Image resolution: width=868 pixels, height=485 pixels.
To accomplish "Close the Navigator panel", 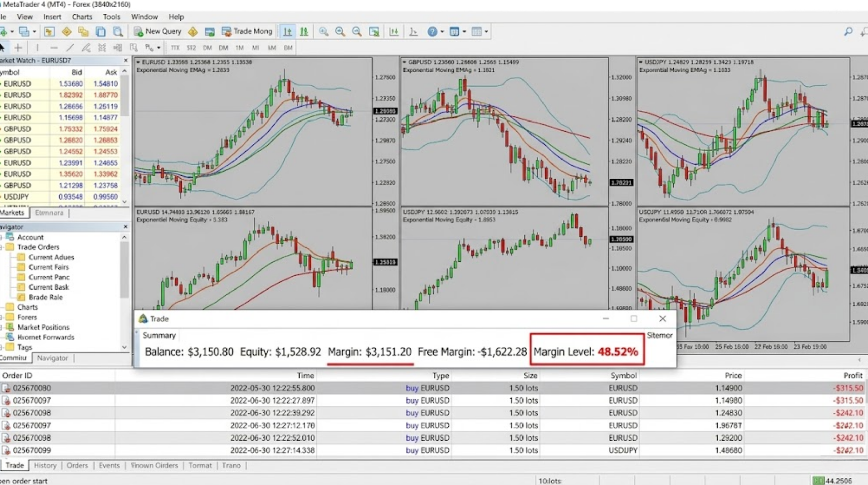I will tap(126, 226).
